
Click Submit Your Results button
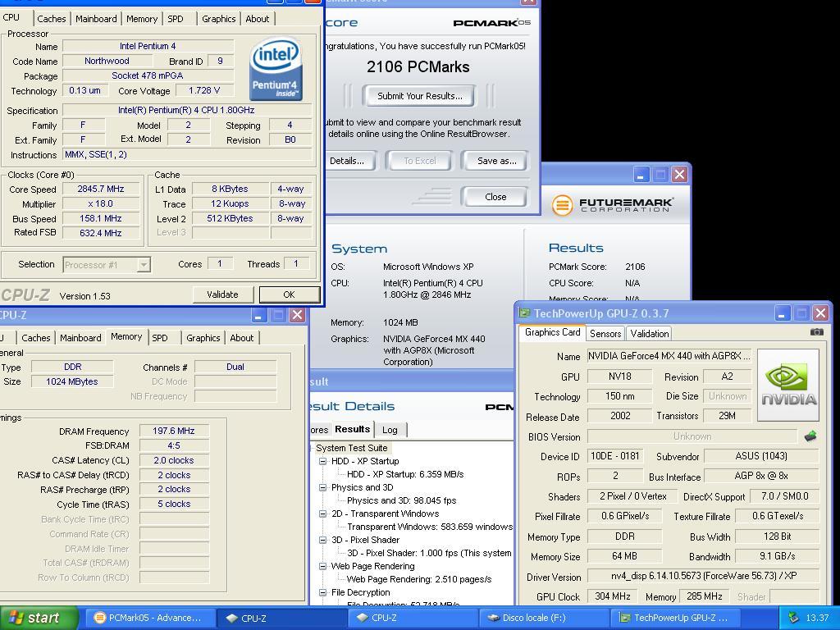coord(419,96)
